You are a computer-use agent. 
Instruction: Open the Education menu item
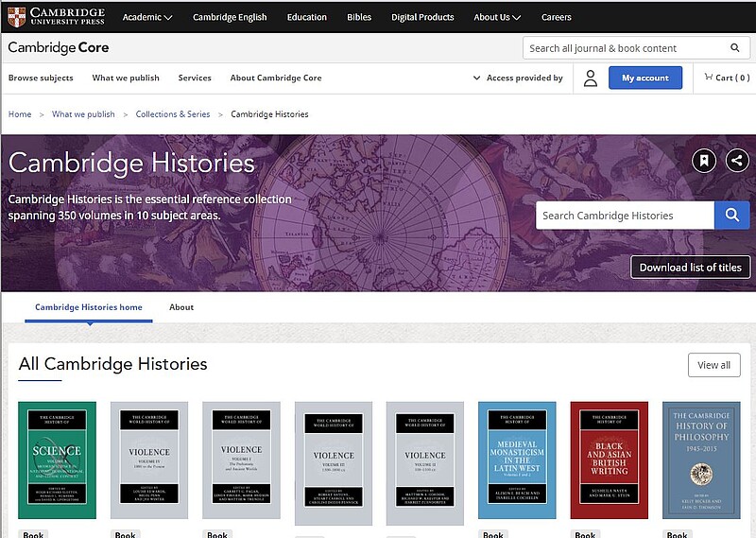click(x=306, y=17)
